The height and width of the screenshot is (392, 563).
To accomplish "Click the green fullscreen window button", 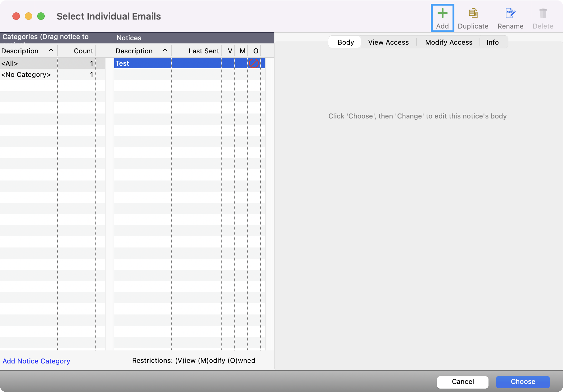I will pos(41,16).
